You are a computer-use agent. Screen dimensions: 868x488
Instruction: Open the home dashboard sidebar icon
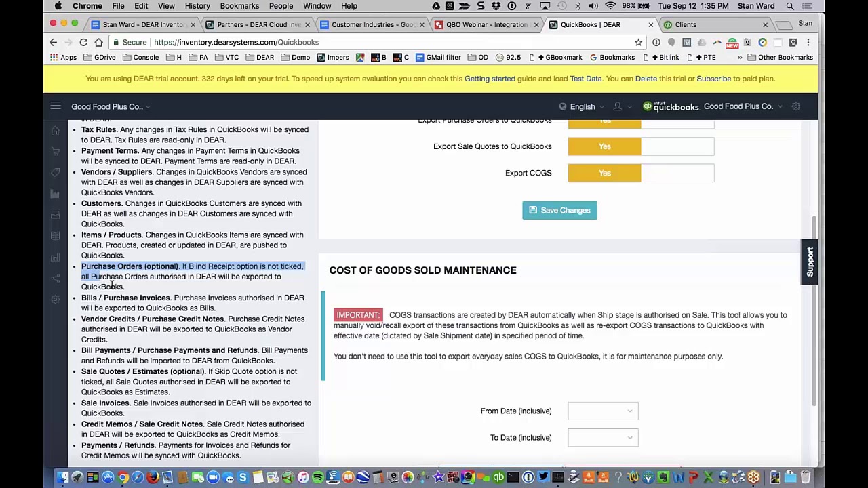click(56, 131)
